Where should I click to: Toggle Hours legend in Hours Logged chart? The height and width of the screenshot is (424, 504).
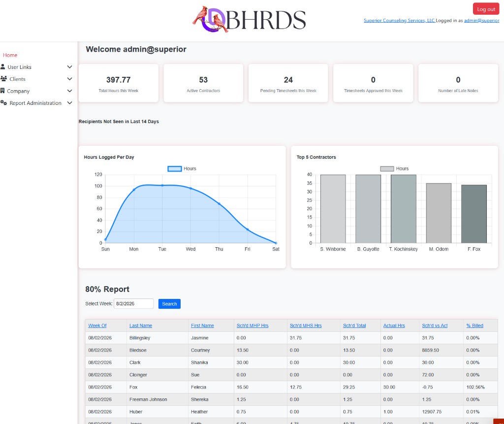tap(182, 168)
